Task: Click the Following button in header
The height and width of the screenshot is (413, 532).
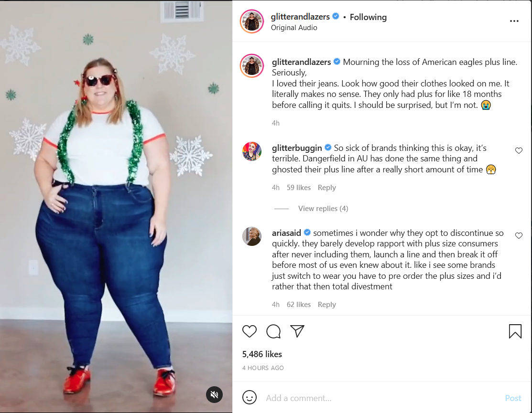Action: pyautogui.click(x=368, y=17)
